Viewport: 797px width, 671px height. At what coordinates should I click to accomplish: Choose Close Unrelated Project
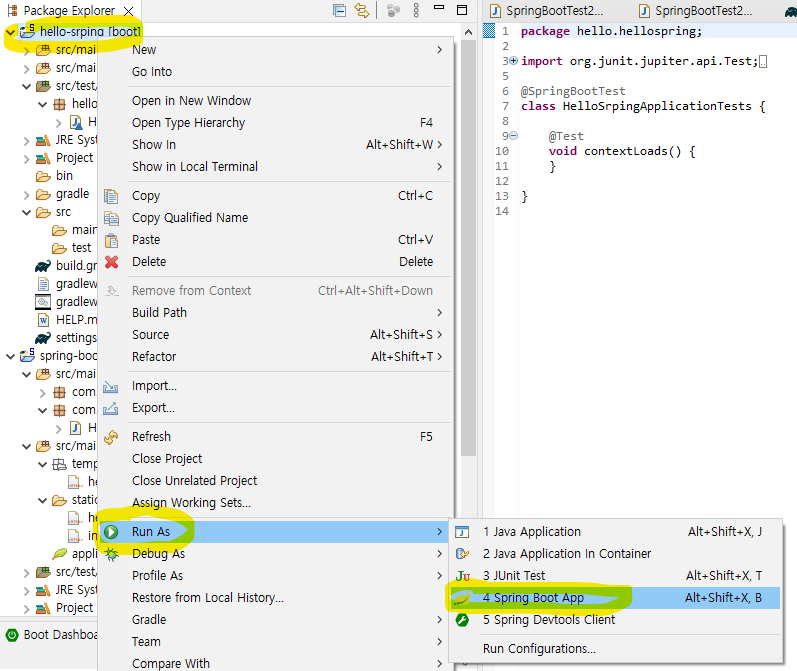coord(275,481)
